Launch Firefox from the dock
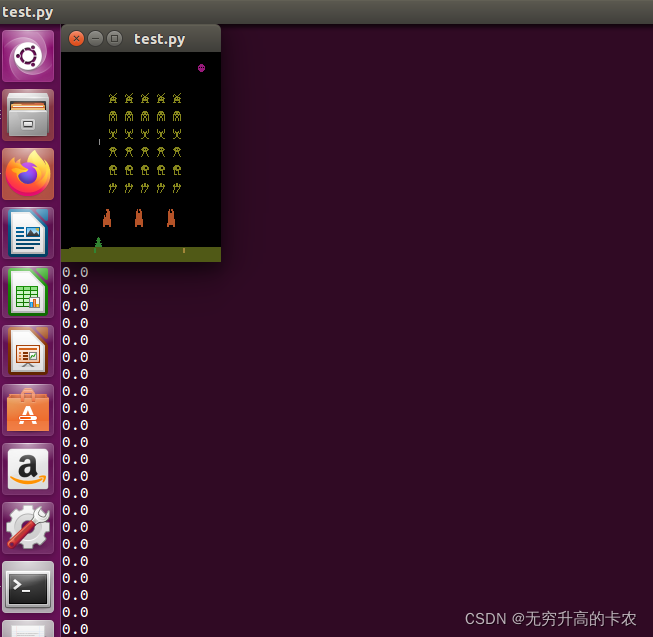653x637 pixels. pyautogui.click(x=28, y=174)
